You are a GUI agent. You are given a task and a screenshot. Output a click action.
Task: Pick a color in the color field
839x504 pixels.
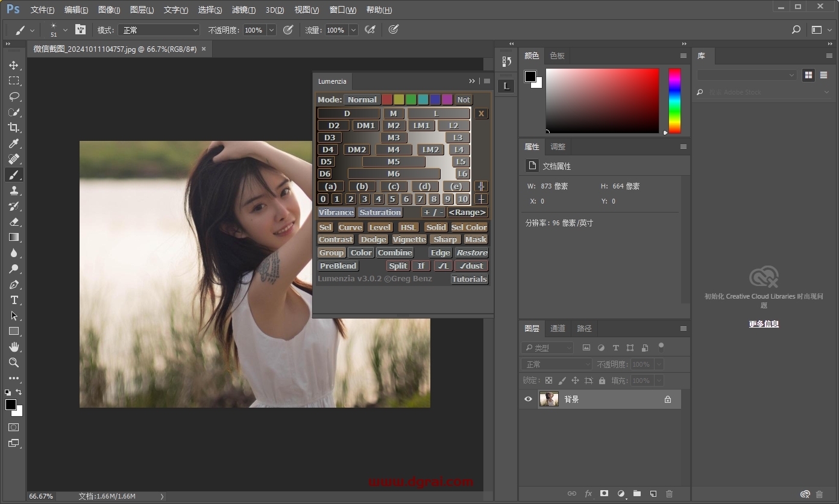click(x=602, y=101)
